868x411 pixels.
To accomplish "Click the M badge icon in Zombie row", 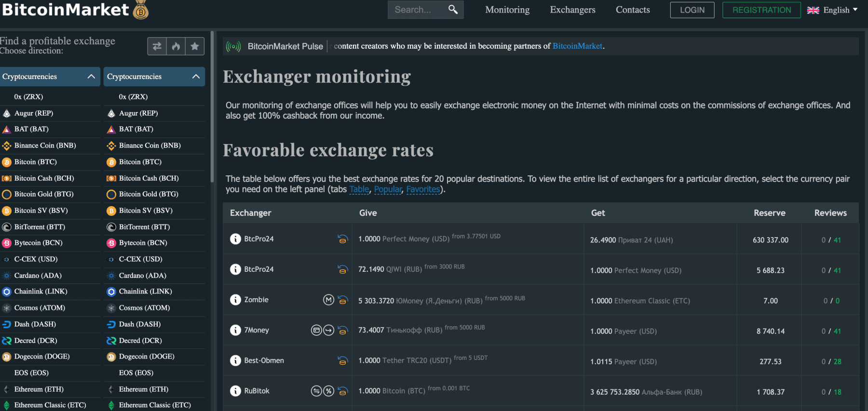I will click(328, 300).
